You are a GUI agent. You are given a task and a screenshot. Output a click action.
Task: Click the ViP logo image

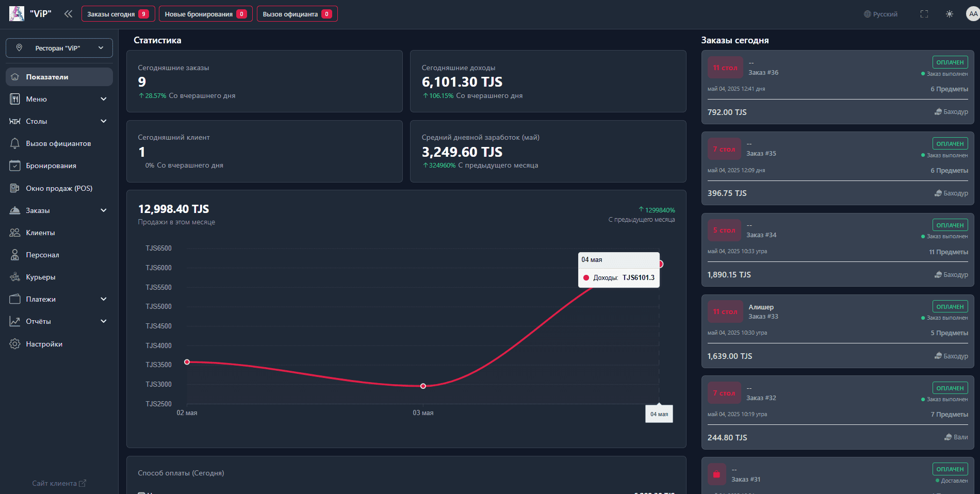(17, 14)
